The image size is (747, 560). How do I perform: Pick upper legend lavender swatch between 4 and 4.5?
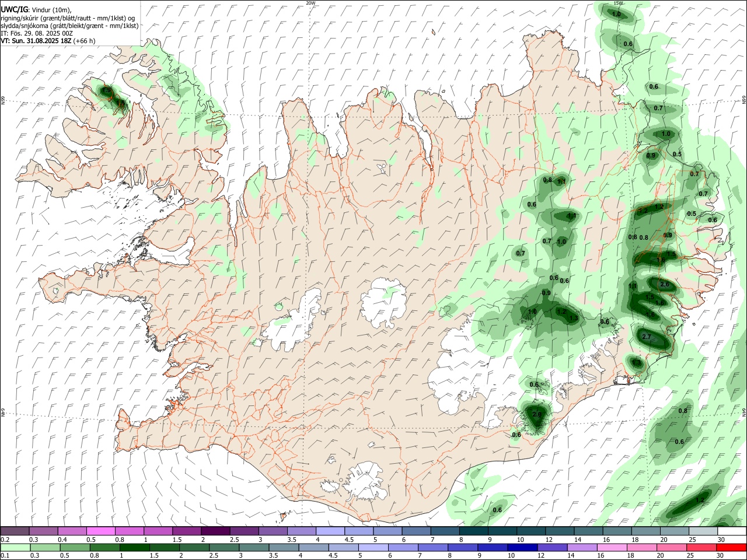click(330, 531)
